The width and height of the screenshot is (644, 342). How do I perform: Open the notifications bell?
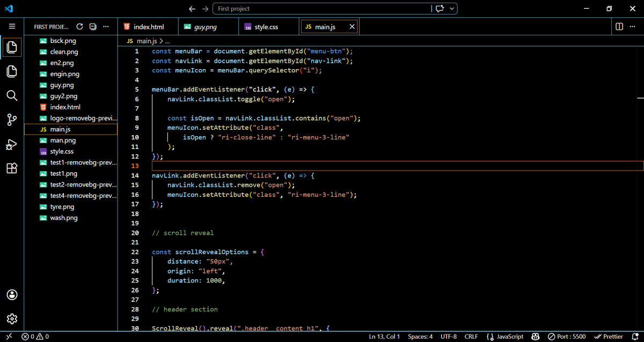(634, 337)
